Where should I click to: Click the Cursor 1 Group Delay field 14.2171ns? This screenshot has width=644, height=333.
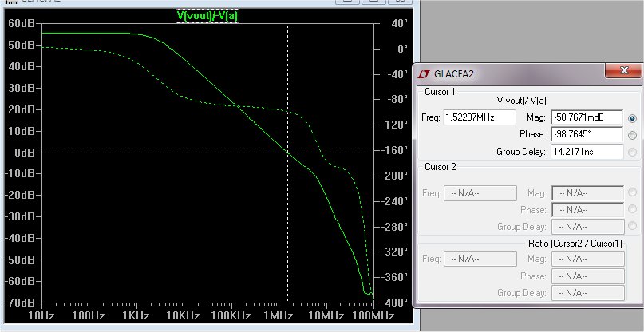point(587,152)
